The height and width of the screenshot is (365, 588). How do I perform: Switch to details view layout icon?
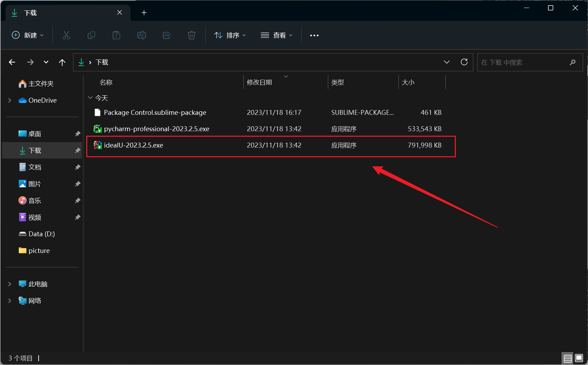568,358
